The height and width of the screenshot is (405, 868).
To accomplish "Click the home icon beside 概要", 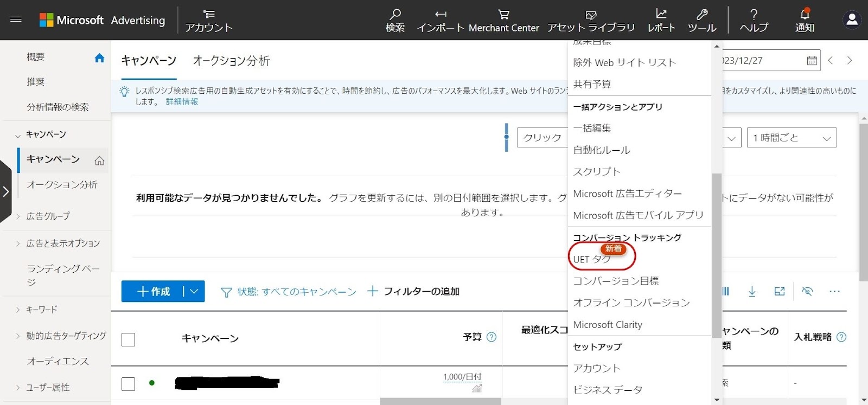I will (99, 58).
